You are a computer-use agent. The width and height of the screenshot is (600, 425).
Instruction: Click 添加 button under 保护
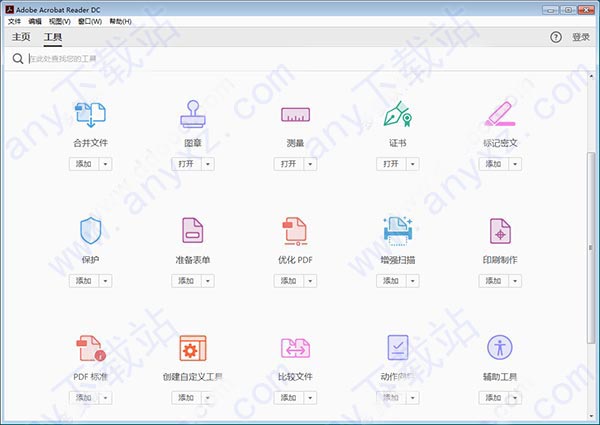pos(84,281)
